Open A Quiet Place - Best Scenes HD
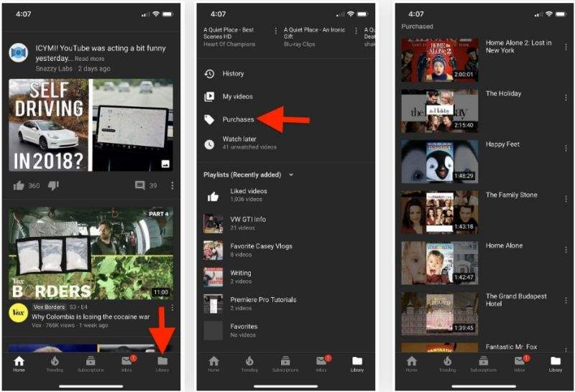Viewport: 575px width, 392px height. [x=229, y=33]
